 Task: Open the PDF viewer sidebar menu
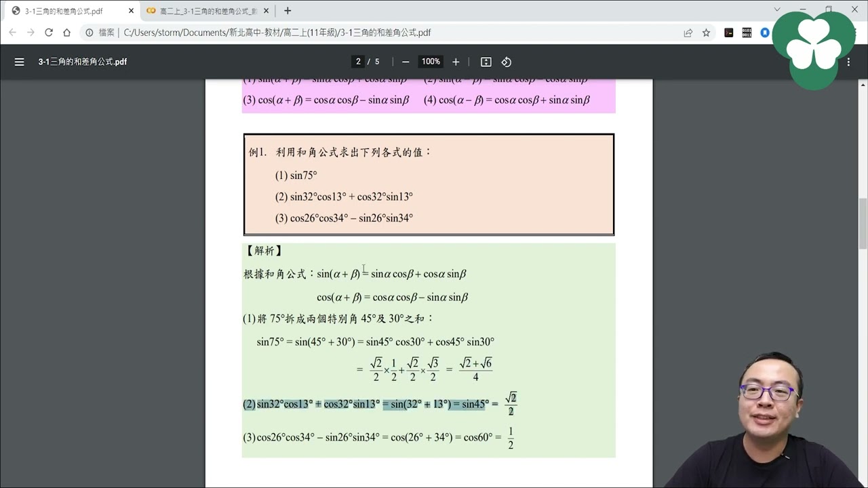[x=19, y=62]
